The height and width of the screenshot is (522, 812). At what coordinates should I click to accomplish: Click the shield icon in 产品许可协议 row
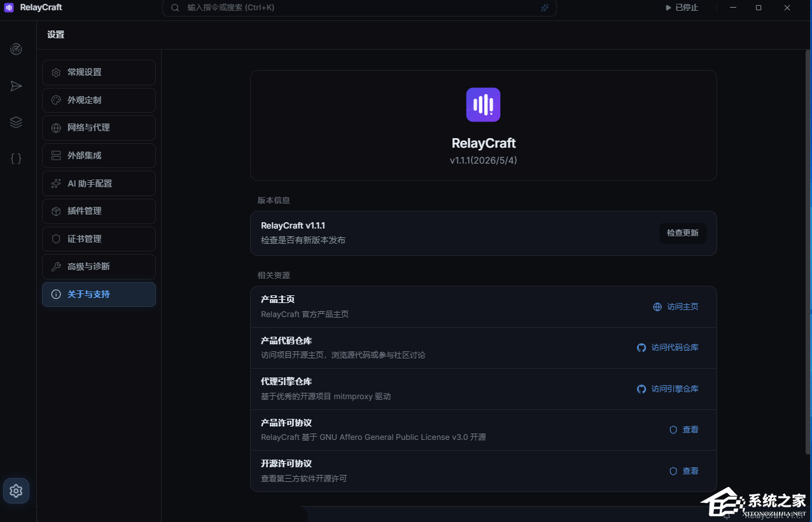click(x=673, y=430)
